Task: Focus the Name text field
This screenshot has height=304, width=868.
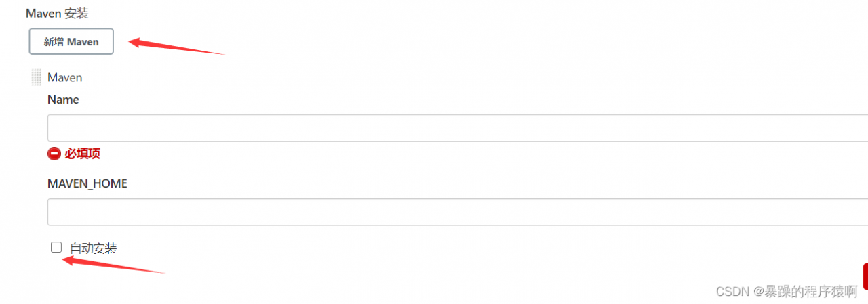Action: click(458, 128)
